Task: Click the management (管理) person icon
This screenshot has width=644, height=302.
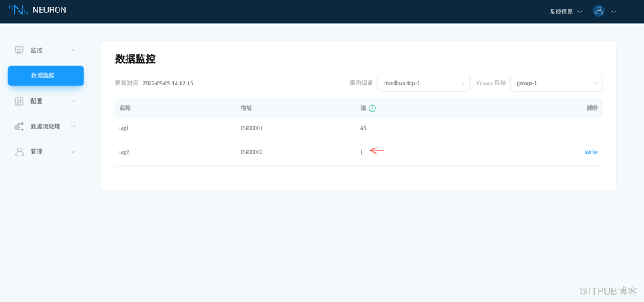Action: point(20,151)
